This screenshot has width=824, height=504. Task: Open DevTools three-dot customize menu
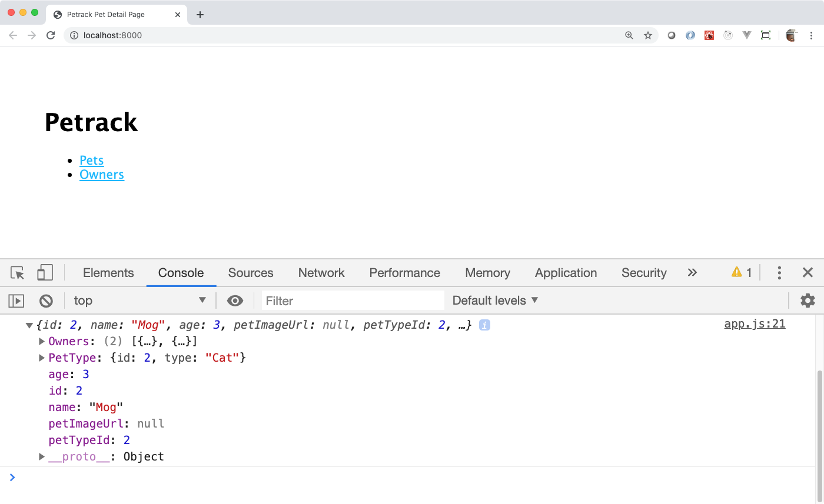pos(779,272)
